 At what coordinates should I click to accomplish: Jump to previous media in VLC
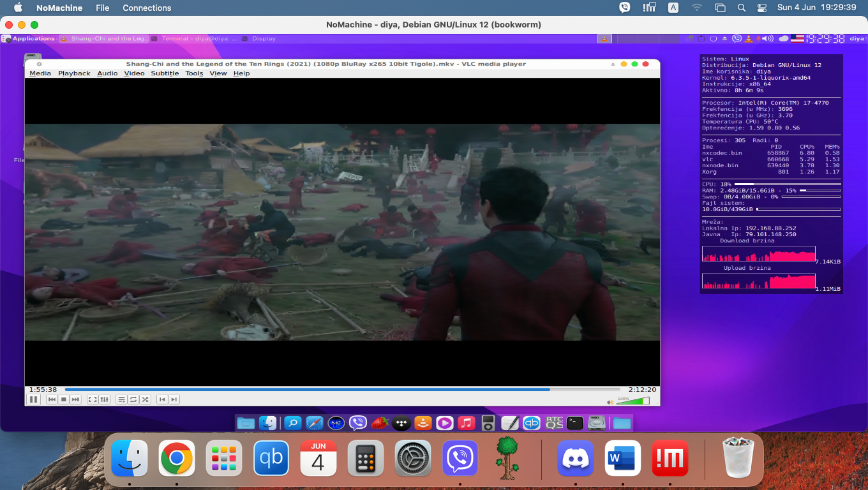[x=52, y=399]
